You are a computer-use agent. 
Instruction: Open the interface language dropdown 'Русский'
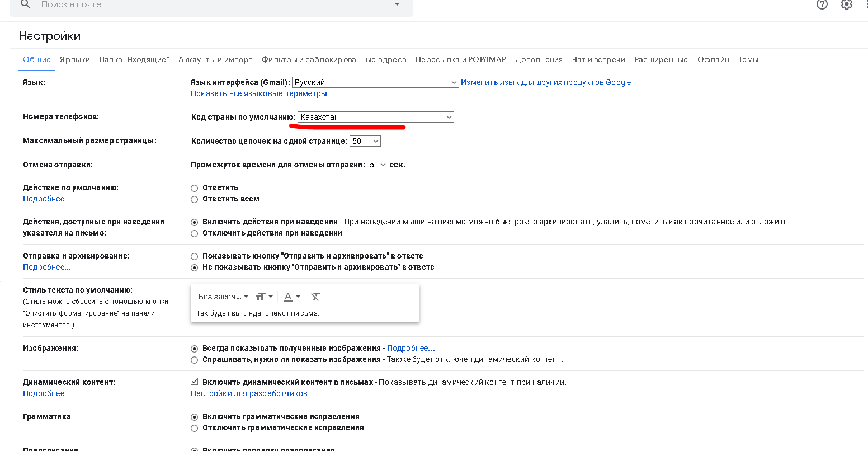375,82
